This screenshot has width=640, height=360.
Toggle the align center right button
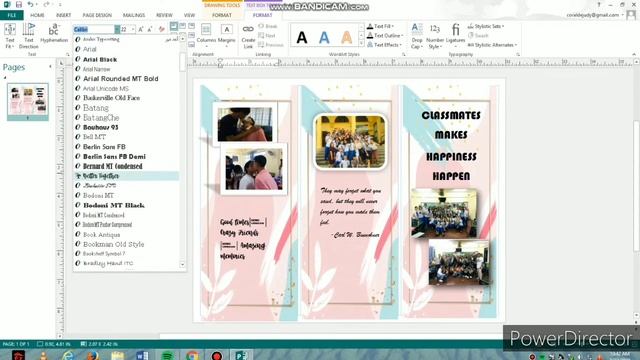click(191, 36)
